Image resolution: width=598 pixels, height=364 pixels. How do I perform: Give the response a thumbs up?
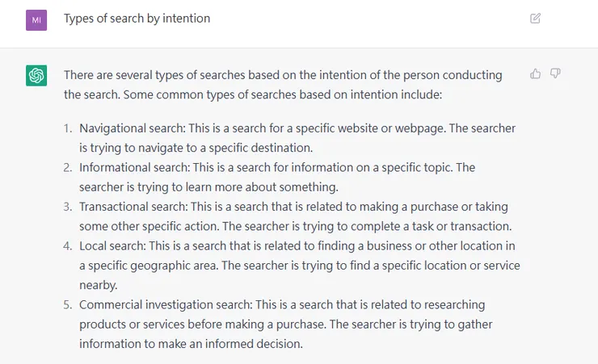535,74
